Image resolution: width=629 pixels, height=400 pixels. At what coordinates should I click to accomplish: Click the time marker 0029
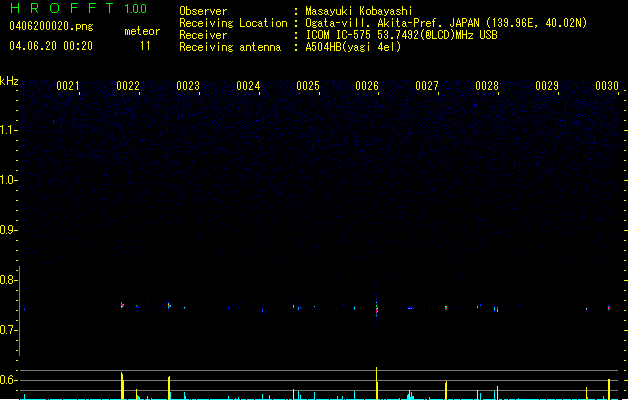[547, 85]
